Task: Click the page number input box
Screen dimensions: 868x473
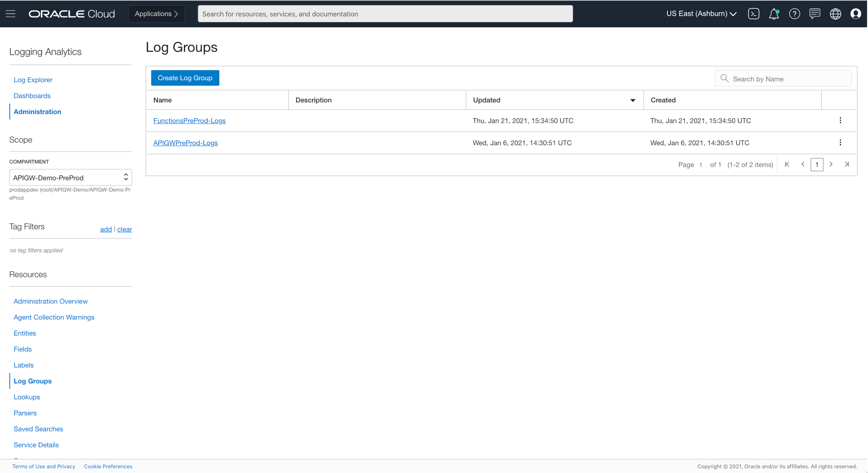Action: pos(817,164)
